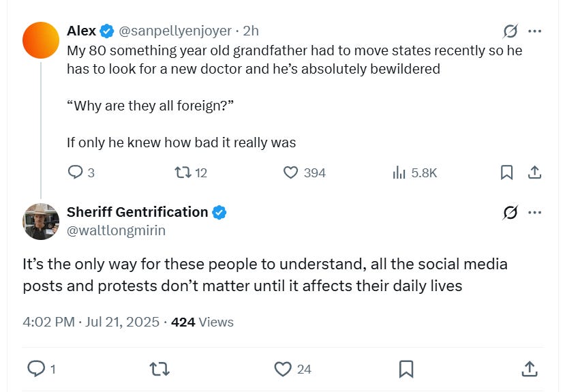
Task: Share Sheriff Gentrification's post
Action: [x=529, y=369]
